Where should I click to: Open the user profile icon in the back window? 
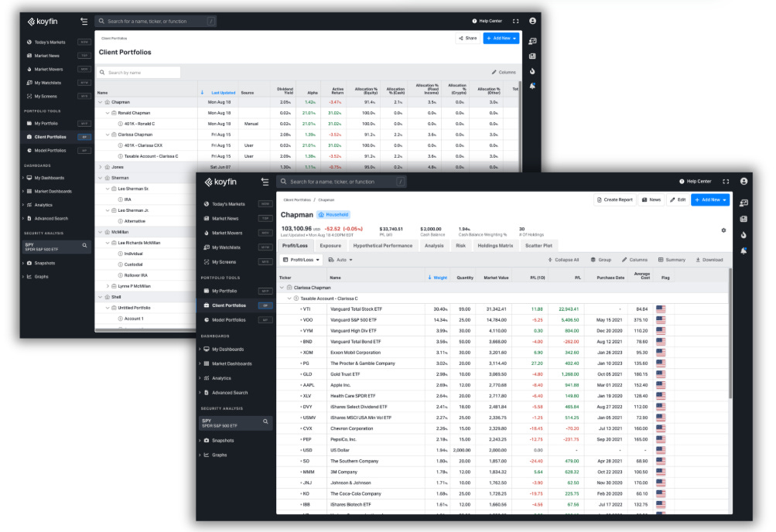coord(532,21)
